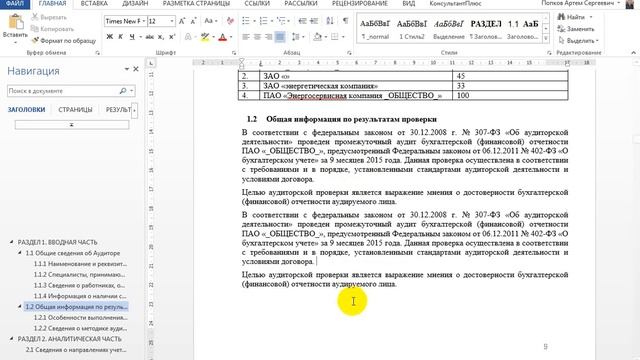Click the Sort icon

[330, 21]
